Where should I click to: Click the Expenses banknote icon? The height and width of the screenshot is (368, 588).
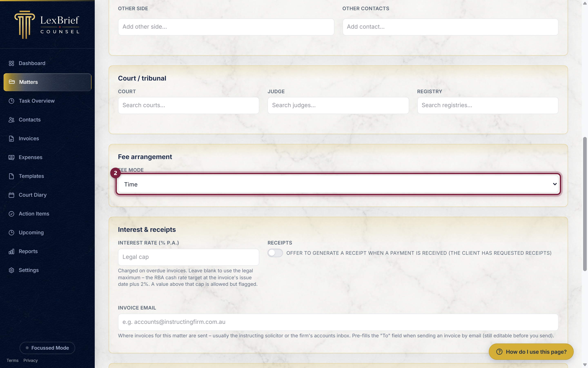click(x=11, y=157)
